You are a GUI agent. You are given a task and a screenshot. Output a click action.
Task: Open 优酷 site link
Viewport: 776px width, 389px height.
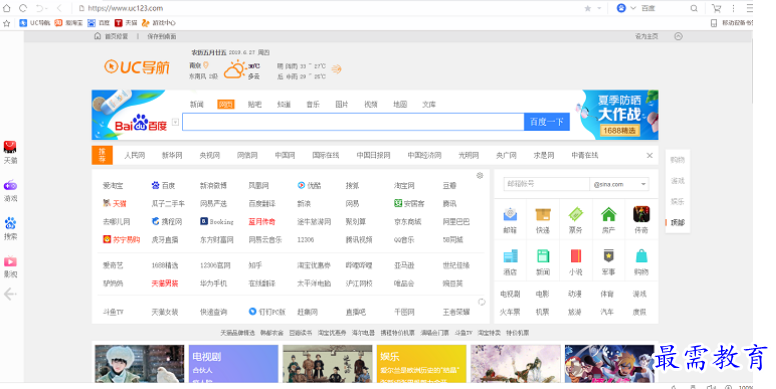point(309,186)
